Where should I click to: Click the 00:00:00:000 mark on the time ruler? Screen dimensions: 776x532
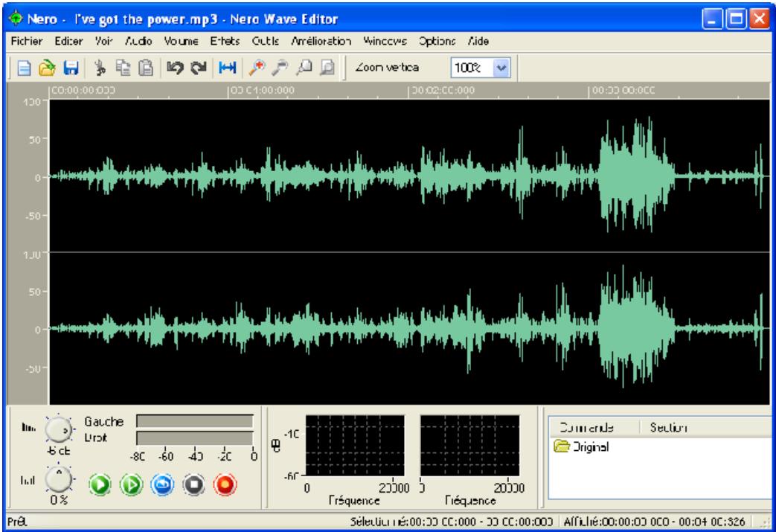[x=83, y=91]
